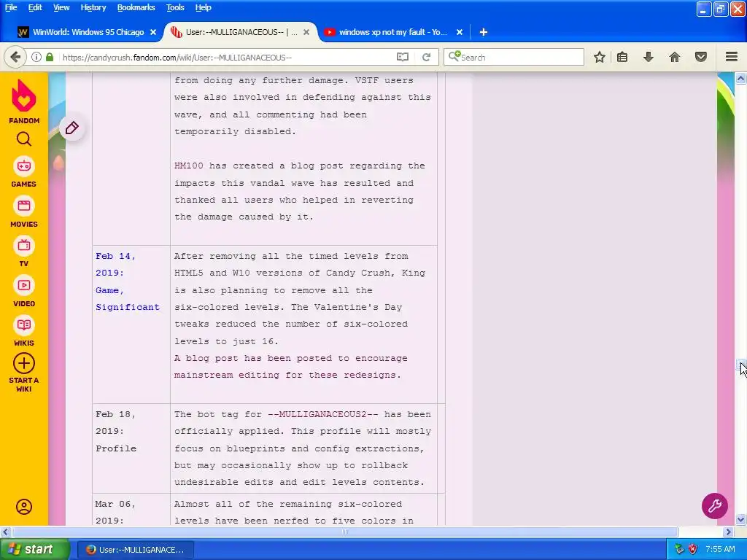Click the vertical scrollbar up arrow
747x560 pixels.
click(x=741, y=78)
